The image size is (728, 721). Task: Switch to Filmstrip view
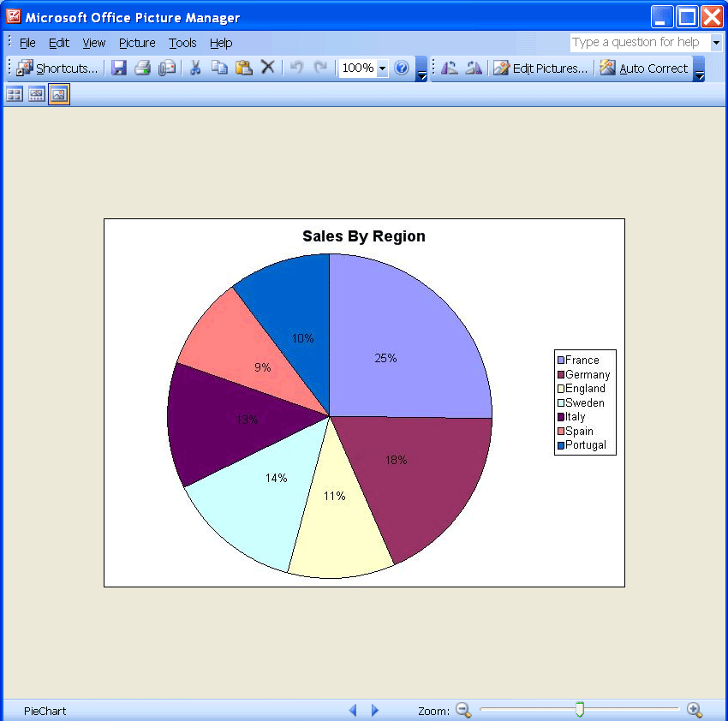(36, 95)
